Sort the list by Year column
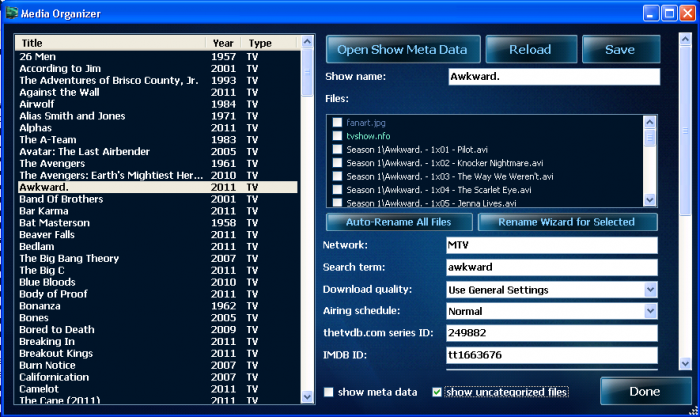Screen dimensions: 700x417 (223, 43)
